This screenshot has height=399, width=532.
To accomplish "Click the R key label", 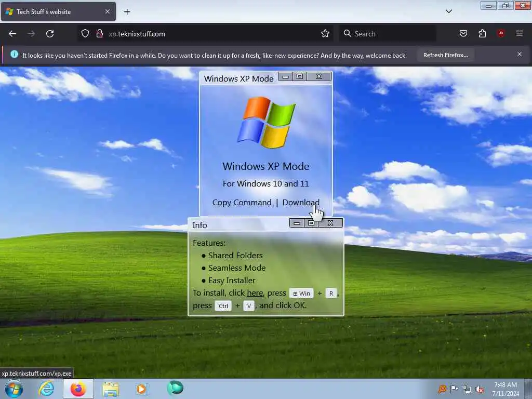I will coord(331,294).
